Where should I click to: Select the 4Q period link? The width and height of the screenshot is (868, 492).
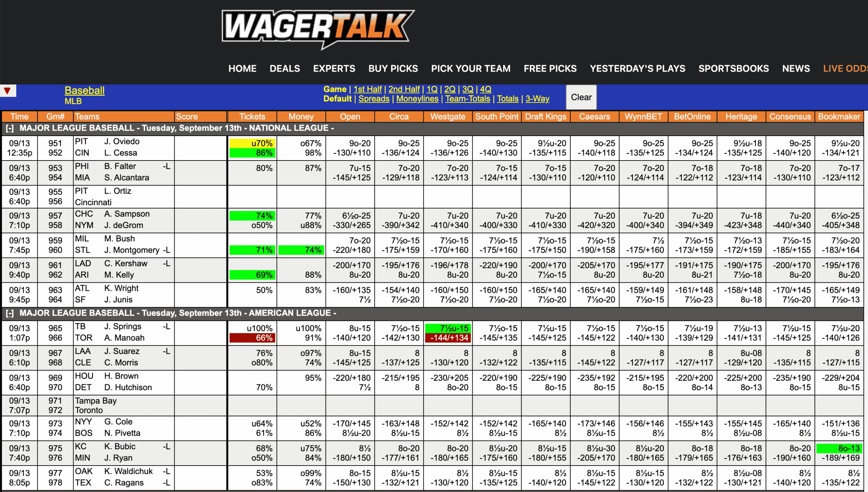click(x=486, y=89)
